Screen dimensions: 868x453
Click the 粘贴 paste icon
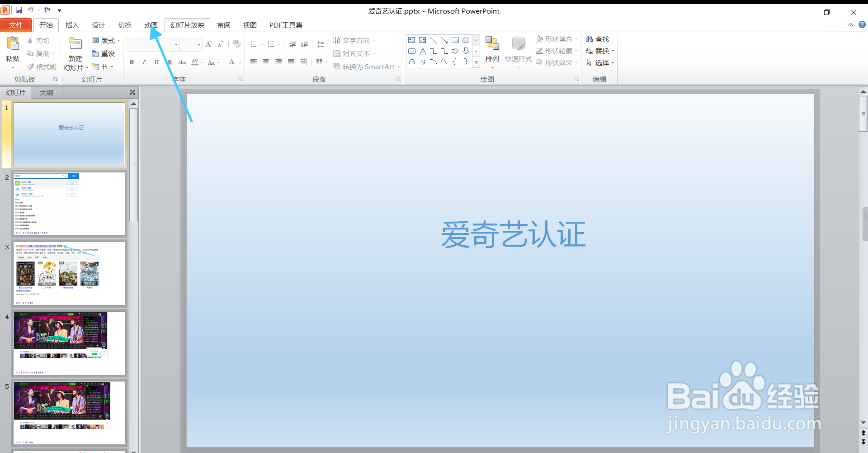pyautogui.click(x=13, y=43)
